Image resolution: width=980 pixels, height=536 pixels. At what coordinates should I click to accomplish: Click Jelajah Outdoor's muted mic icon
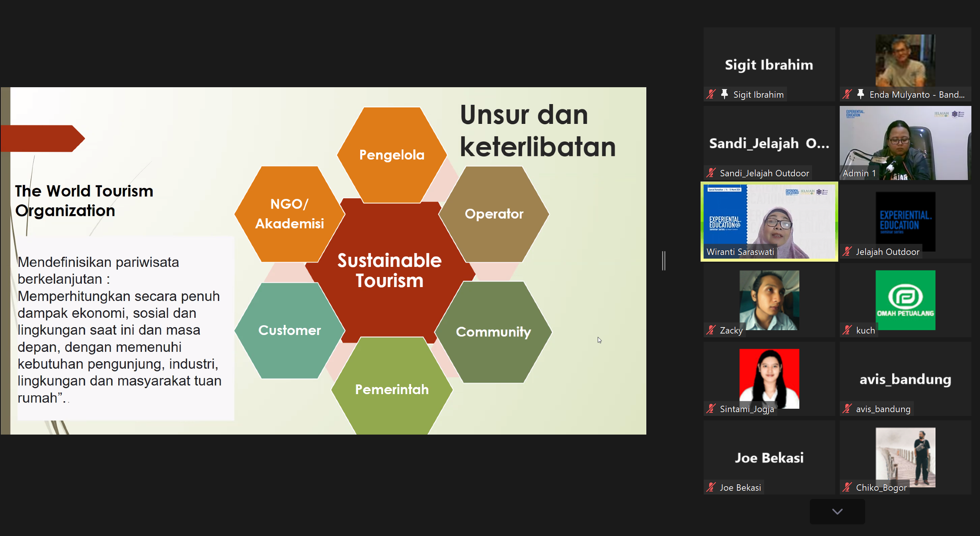(x=847, y=251)
